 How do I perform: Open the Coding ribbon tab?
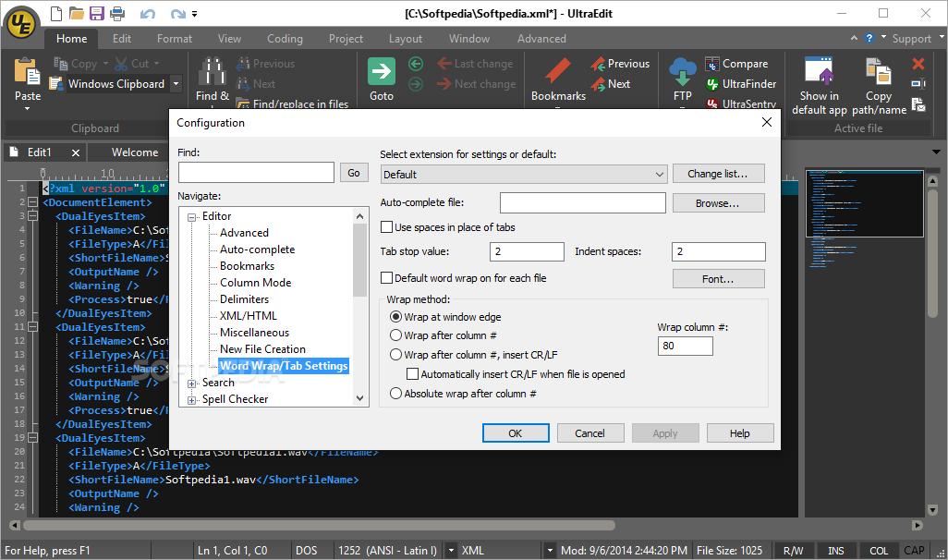coord(285,39)
